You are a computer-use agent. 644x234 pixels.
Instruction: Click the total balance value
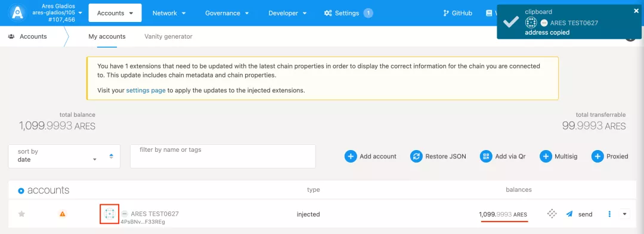pos(57,126)
